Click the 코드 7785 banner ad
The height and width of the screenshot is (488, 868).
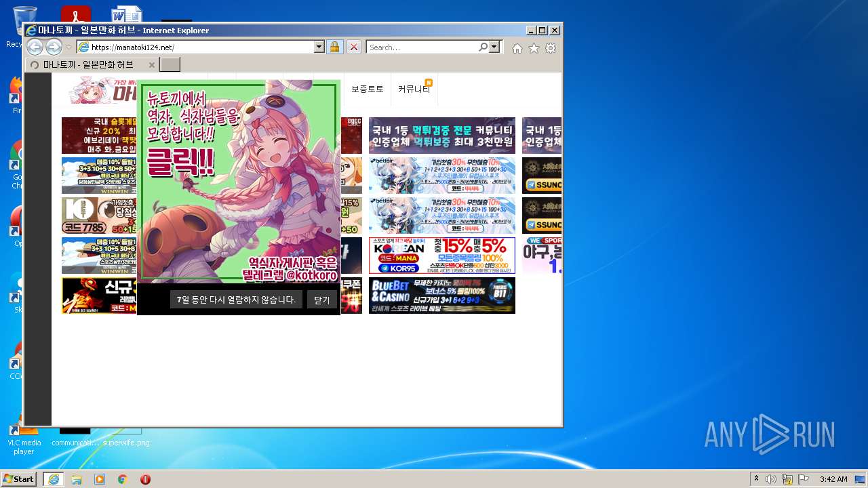pyautogui.click(x=99, y=216)
